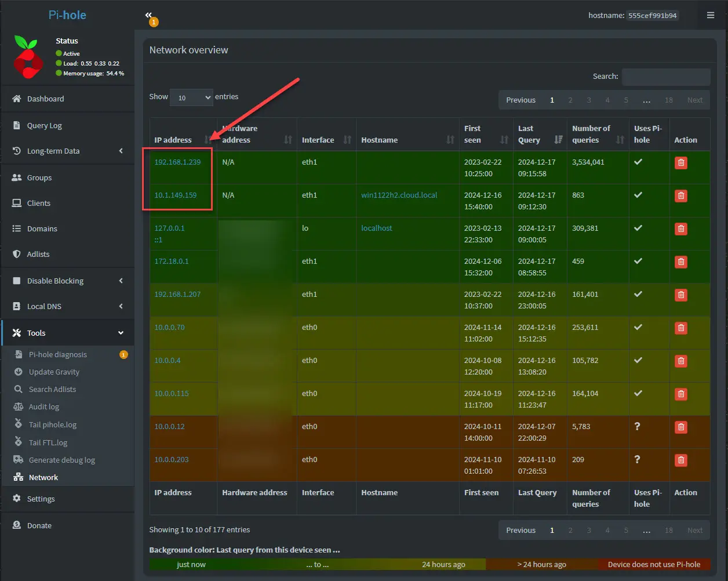This screenshot has height=581, width=728.
Task: Click trash icon for 10.0.0.203 row
Action: point(681,460)
